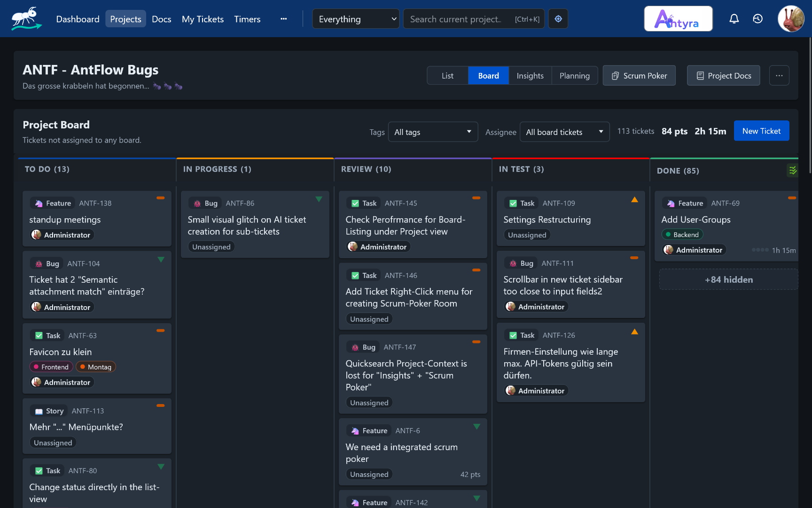Switch to the List view tab

(x=447, y=76)
